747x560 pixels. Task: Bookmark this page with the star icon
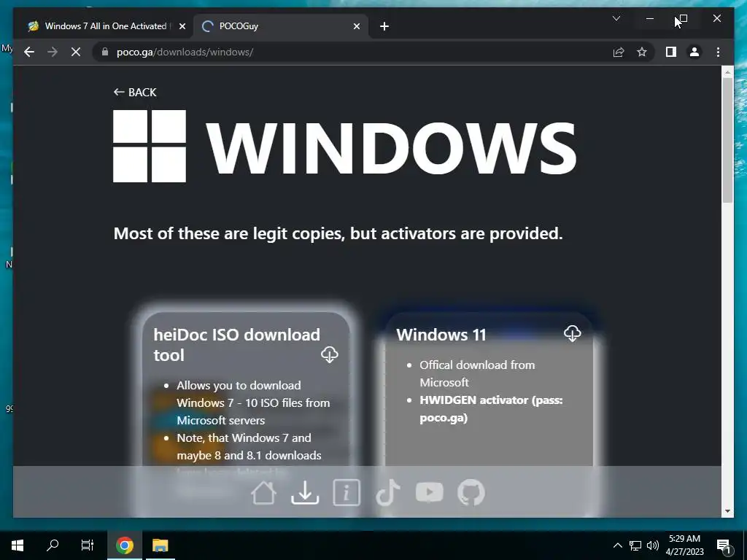click(x=642, y=52)
